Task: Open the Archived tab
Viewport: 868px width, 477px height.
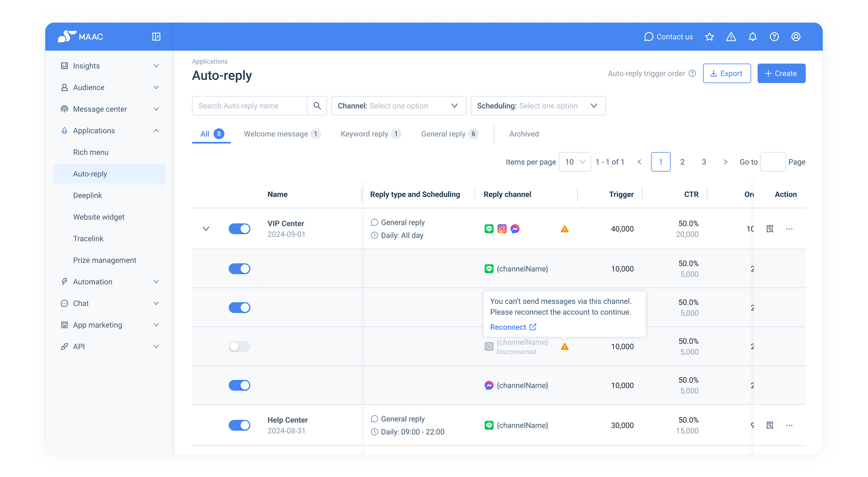Action: 524,134
